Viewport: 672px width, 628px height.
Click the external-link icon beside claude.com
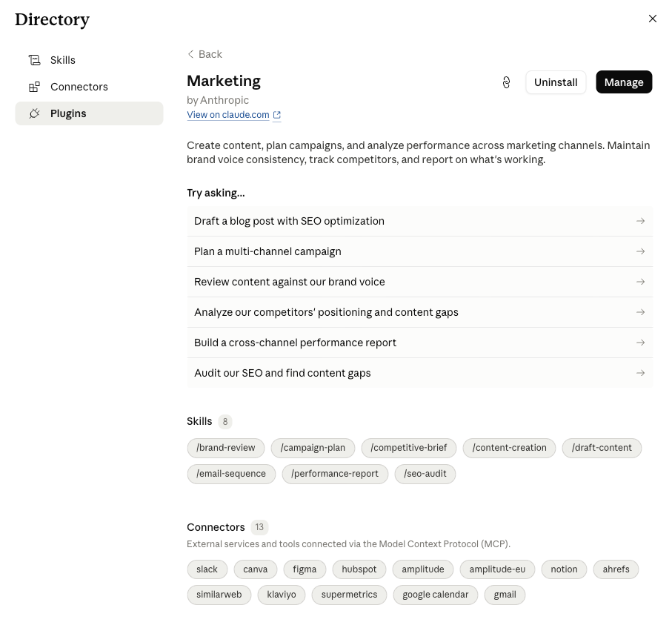[x=277, y=115]
